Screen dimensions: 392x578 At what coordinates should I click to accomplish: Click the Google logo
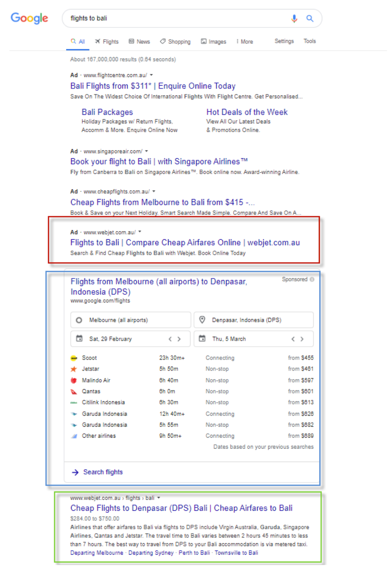point(29,18)
